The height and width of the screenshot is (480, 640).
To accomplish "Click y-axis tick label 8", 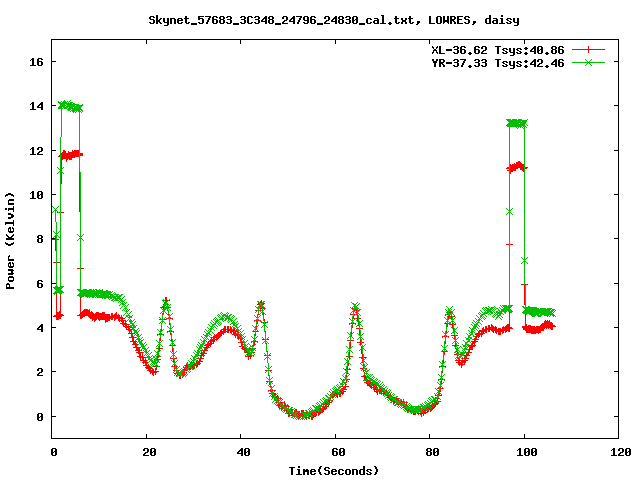I will [x=40, y=239].
